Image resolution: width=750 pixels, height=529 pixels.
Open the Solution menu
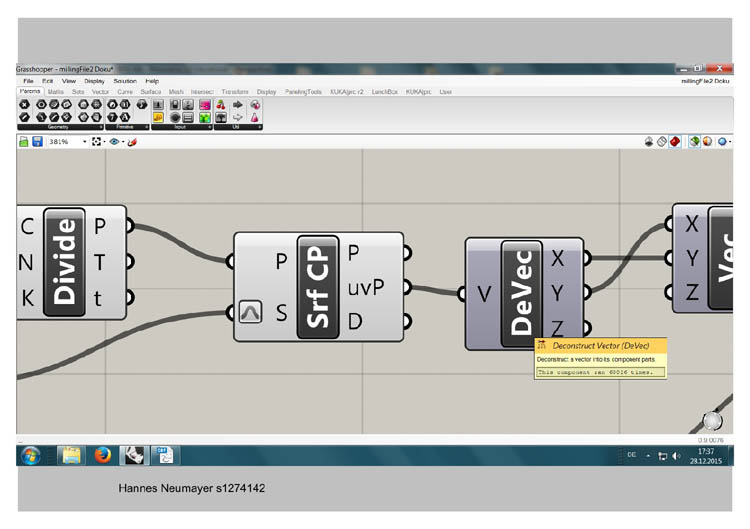125,81
